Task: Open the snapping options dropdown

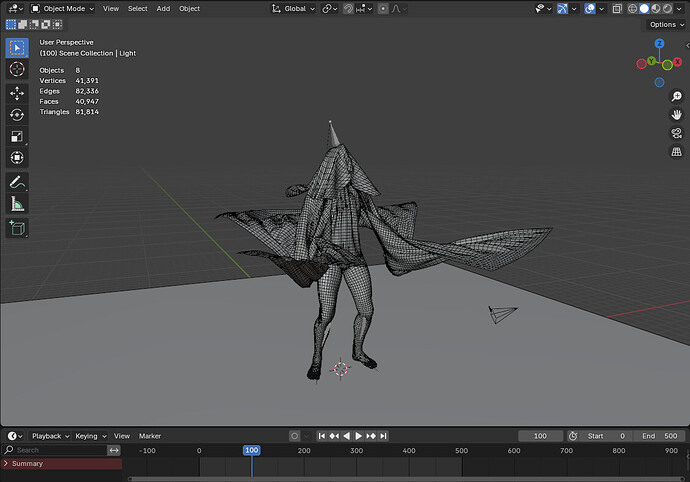Action: point(364,8)
